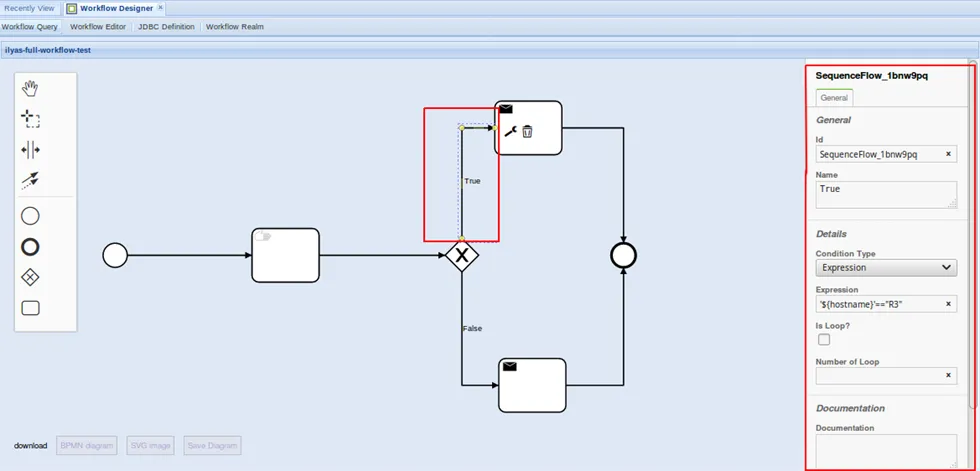This screenshot has height=471, width=980.
Task: Click the Documentation text area
Action: point(886,450)
